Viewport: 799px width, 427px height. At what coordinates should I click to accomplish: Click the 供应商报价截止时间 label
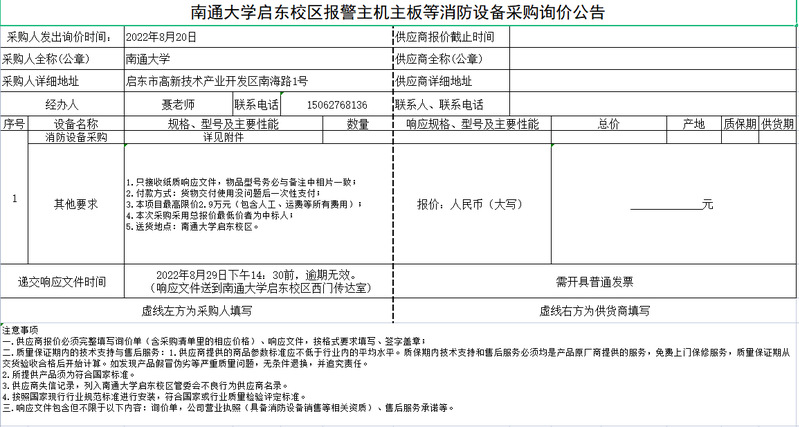pos(451,37)
